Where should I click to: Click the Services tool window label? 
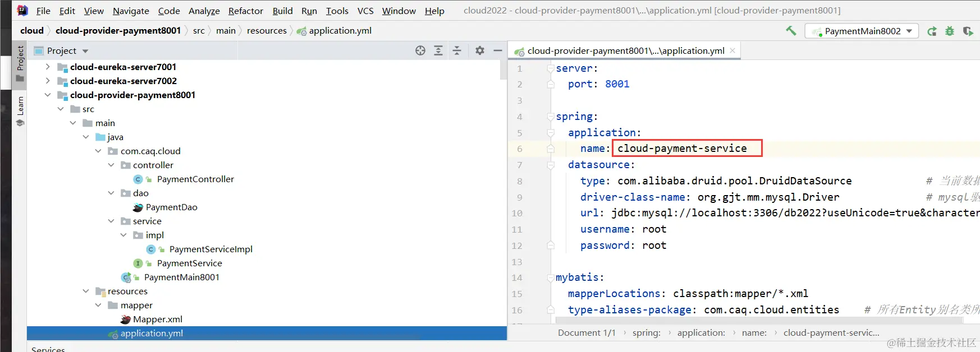click(x=48, y=349)
